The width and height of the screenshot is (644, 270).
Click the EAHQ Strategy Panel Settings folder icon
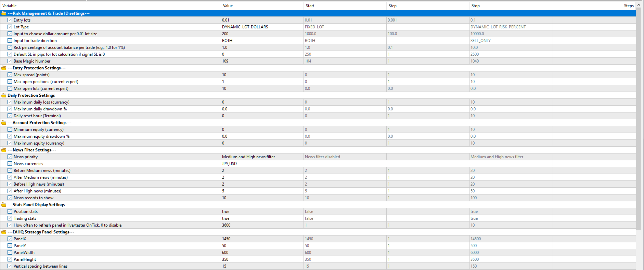(4, 232)
